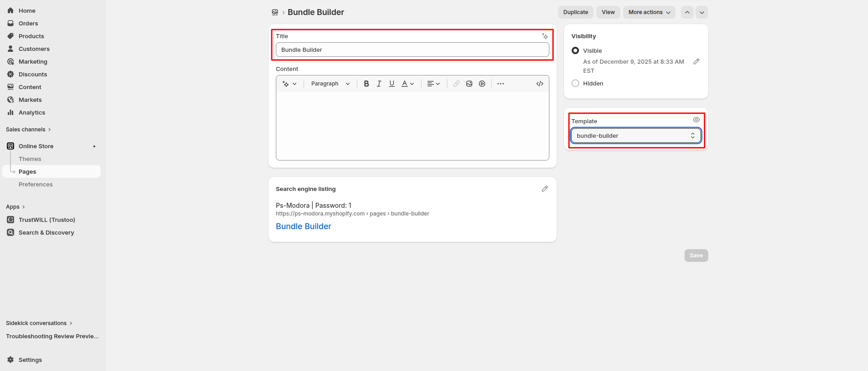
Task: Toggle bold formatting in the content editor
Action: [x=366, y=84]
